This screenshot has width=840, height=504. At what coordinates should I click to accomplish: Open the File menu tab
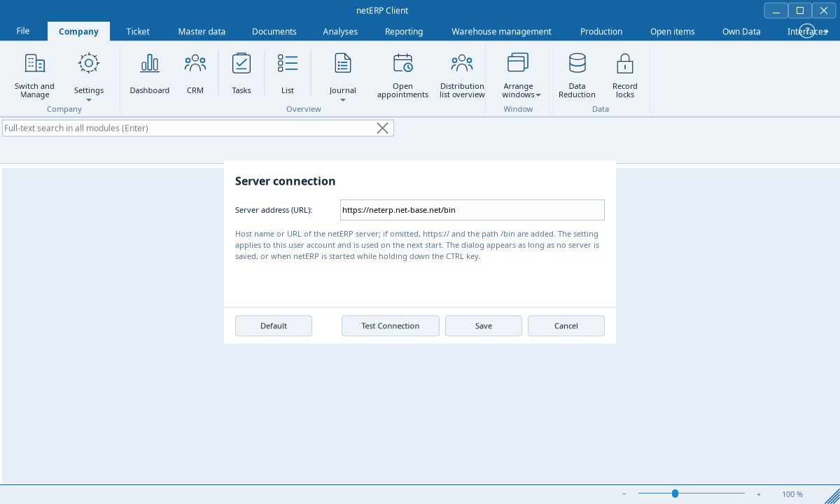click(23, 31)
